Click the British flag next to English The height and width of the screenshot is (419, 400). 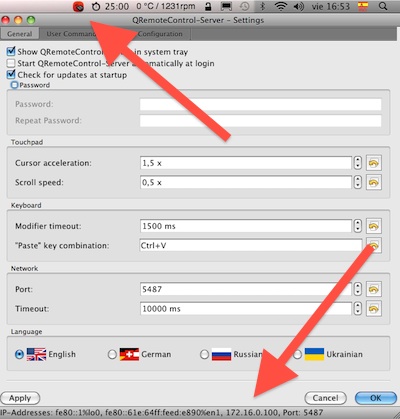click(x=36, y=354)
